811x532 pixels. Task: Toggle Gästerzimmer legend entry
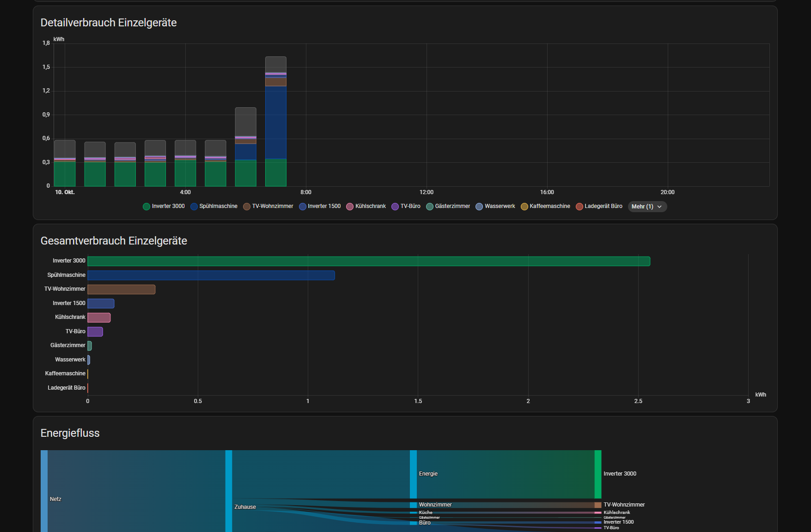point(448,207)
